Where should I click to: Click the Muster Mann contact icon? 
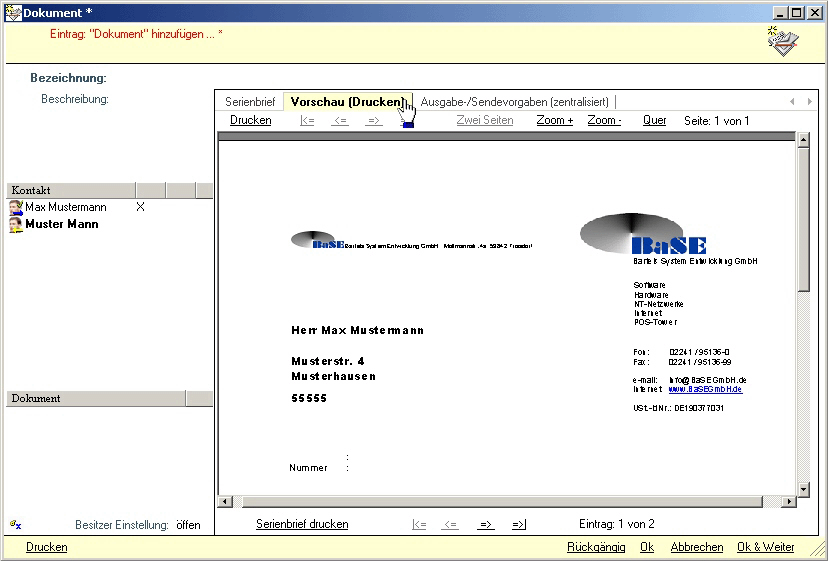[x=16, y=225]
